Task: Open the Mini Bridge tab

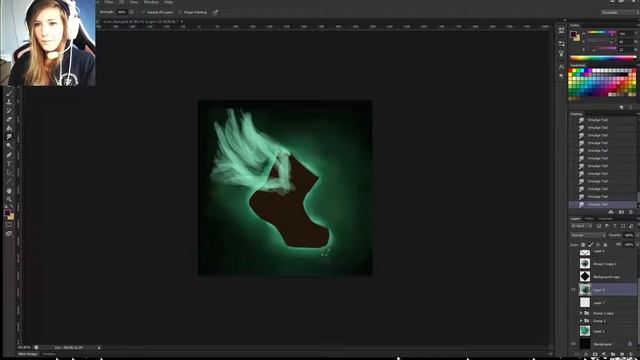Action: point(28,354)
